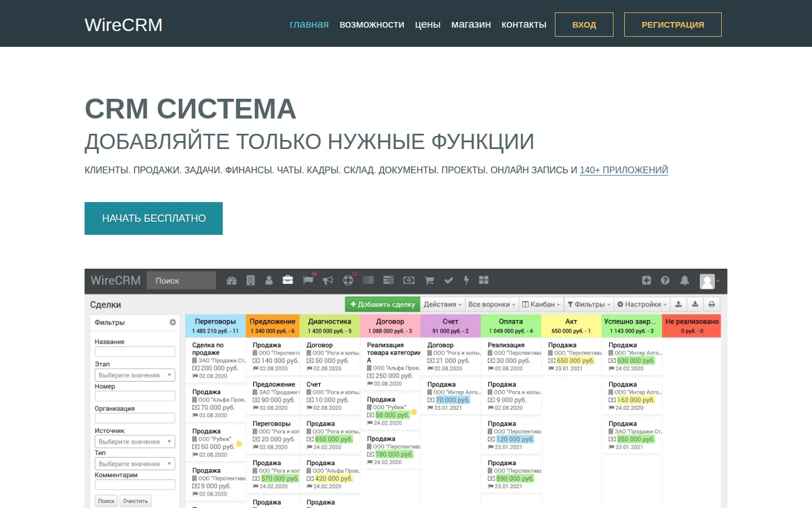The image size is (812, 508).
Task: Click the Поиск search field
Action: [182, 281]
